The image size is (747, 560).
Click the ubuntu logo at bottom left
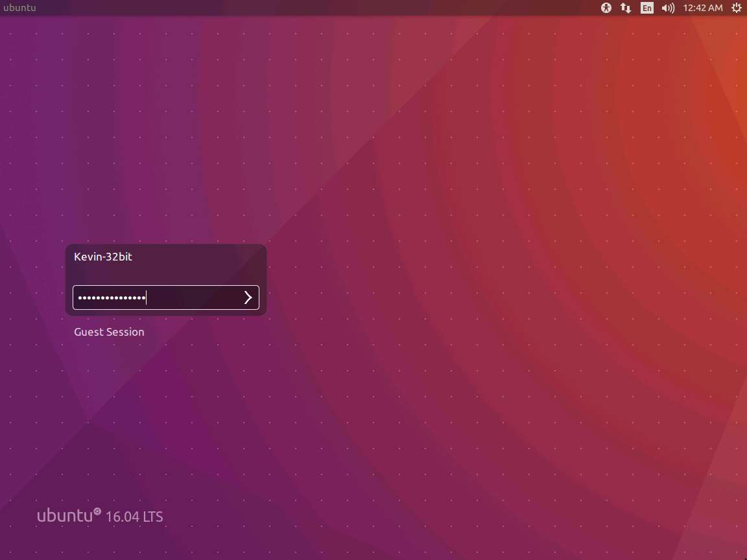click(x=65, y=516)
